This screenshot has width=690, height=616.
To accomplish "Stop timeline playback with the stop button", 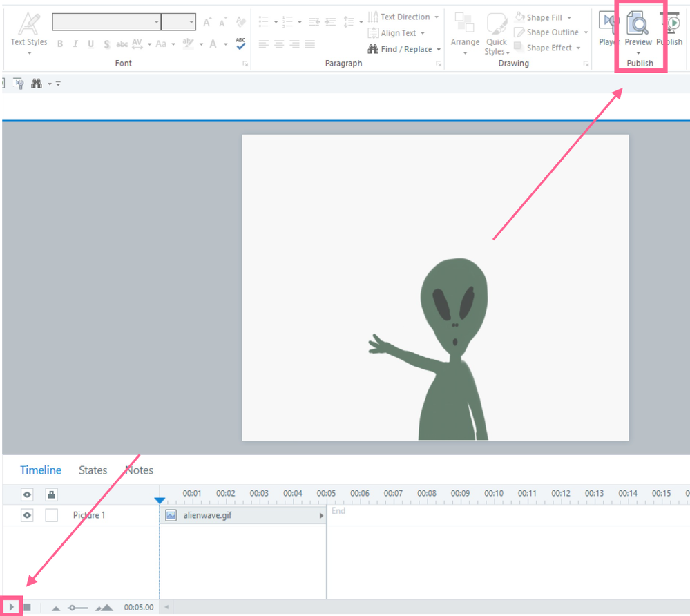I will (27, 607).
